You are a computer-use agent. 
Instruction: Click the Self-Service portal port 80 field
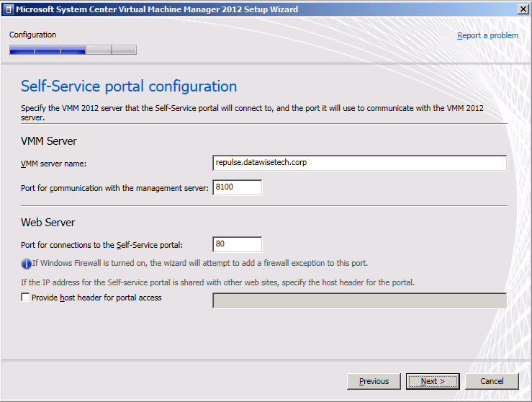237,244
